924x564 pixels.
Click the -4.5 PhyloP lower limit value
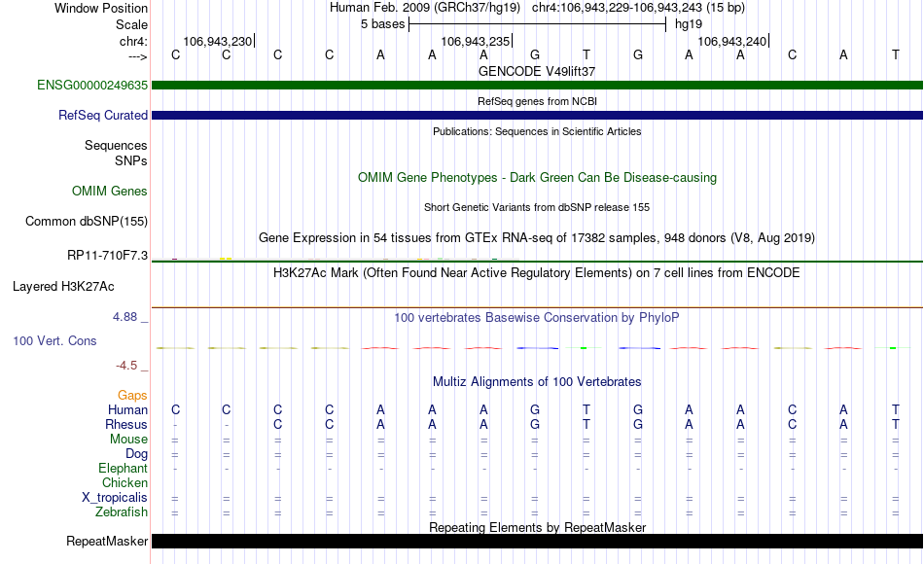pos(126,366)
